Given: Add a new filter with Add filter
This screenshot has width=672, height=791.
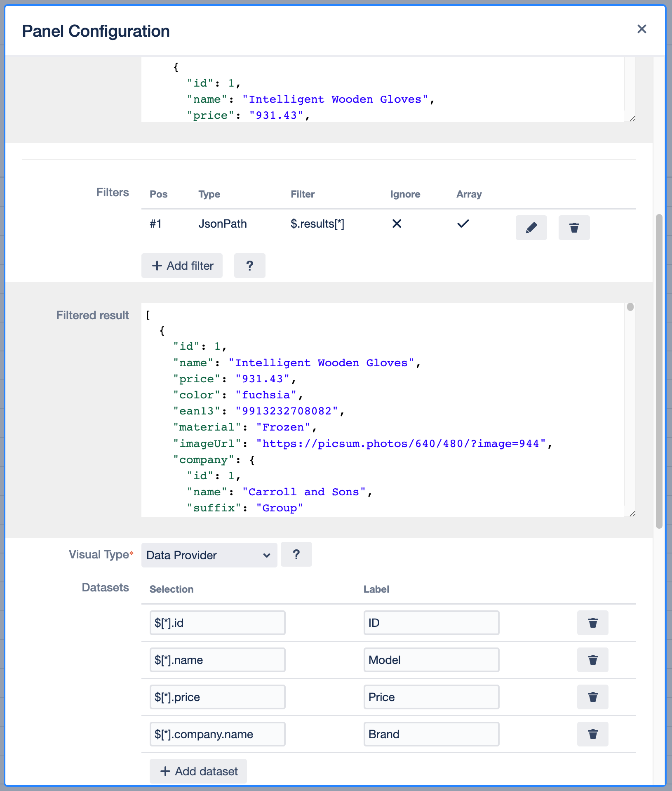Looking at the screenshot, I should point(182,266).
